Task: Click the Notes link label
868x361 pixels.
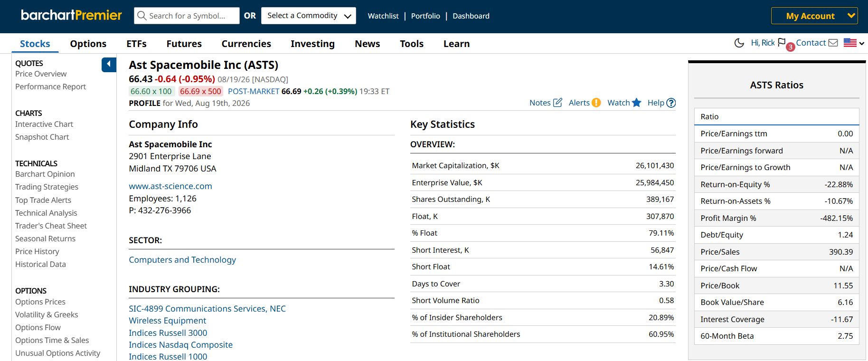Action: pos(540,103)
